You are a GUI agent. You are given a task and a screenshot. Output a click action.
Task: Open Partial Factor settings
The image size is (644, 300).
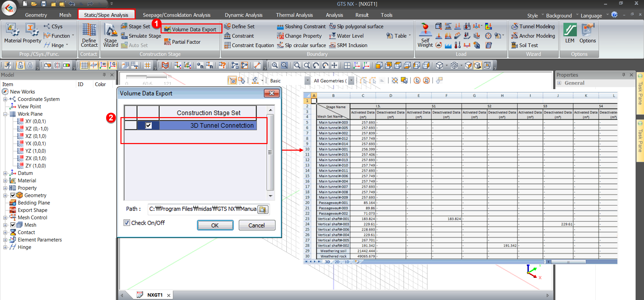(x=182, y=42)
